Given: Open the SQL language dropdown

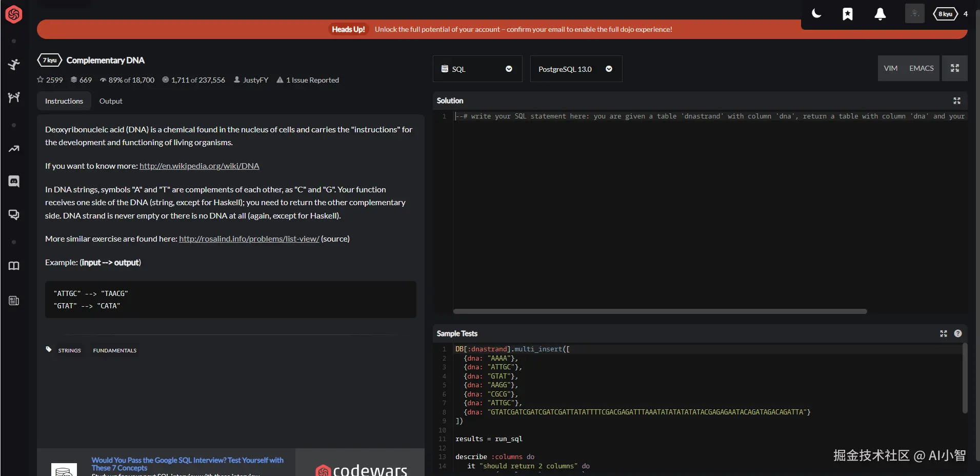Looking at the screenshot, I should (x=477, y=69).
